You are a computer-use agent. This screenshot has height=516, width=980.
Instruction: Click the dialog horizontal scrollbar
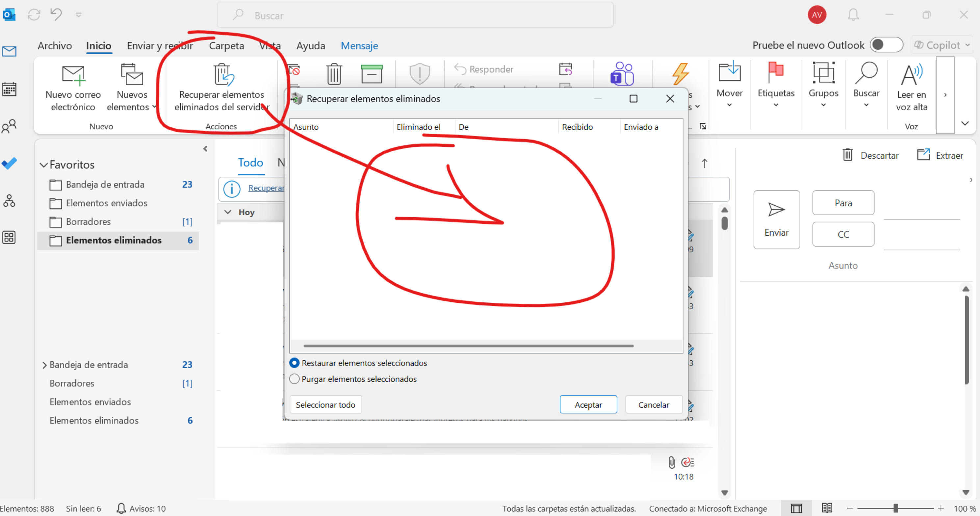(468, 346)
